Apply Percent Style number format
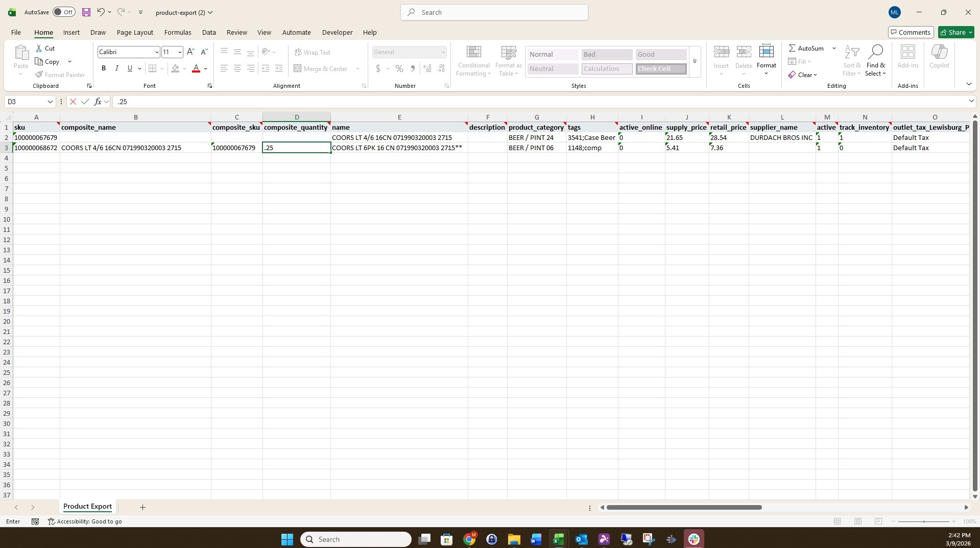980x548 pixels. tap(399, 68)
